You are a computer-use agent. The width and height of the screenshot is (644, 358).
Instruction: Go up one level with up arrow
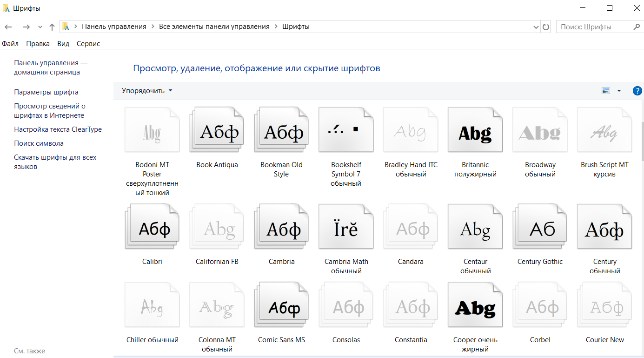click(x=52, y=27)
